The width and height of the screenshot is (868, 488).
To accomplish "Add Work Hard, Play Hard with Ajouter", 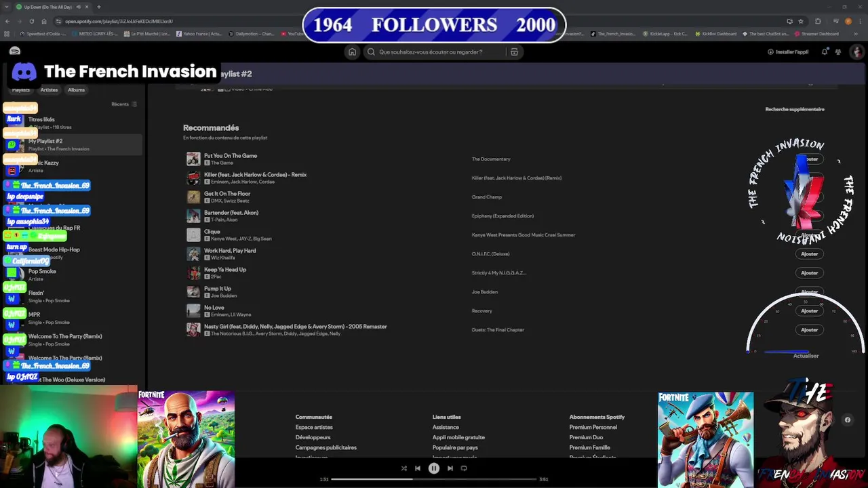I will pos(809,253).
